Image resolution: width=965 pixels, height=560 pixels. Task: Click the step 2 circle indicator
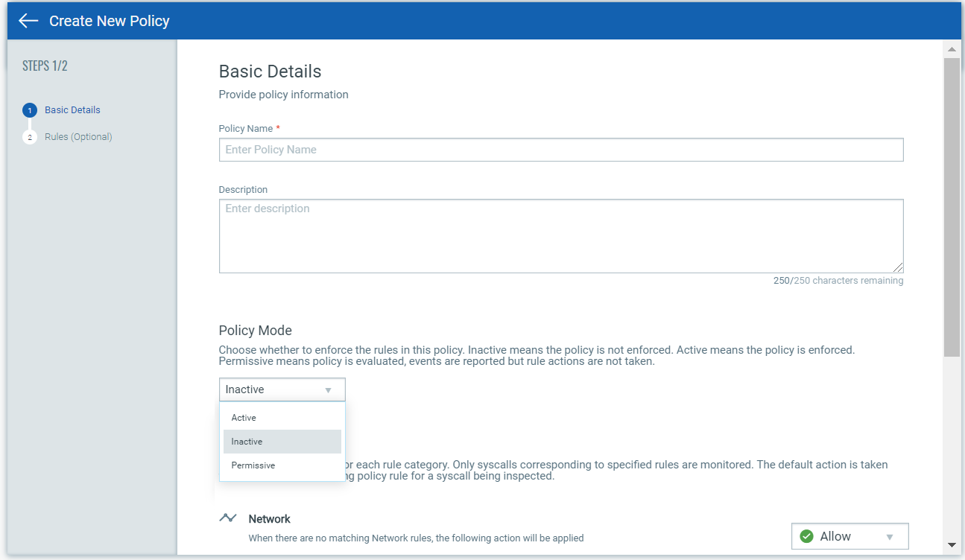pos(30,137)
